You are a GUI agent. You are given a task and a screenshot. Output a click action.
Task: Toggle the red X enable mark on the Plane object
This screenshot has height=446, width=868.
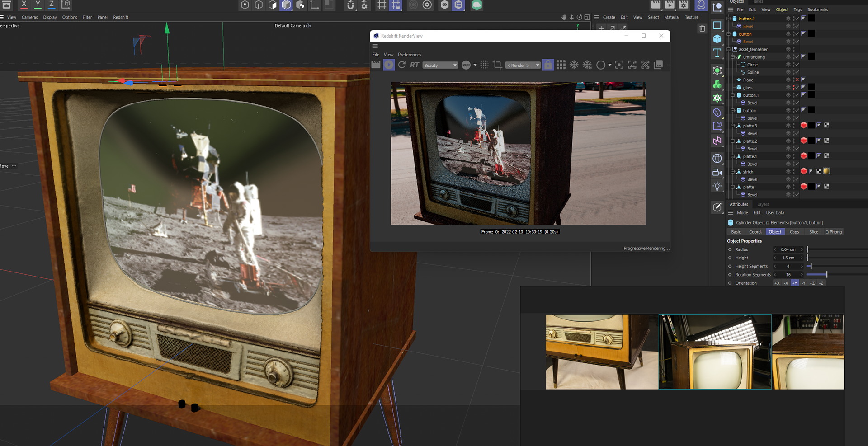click(797, 80)
